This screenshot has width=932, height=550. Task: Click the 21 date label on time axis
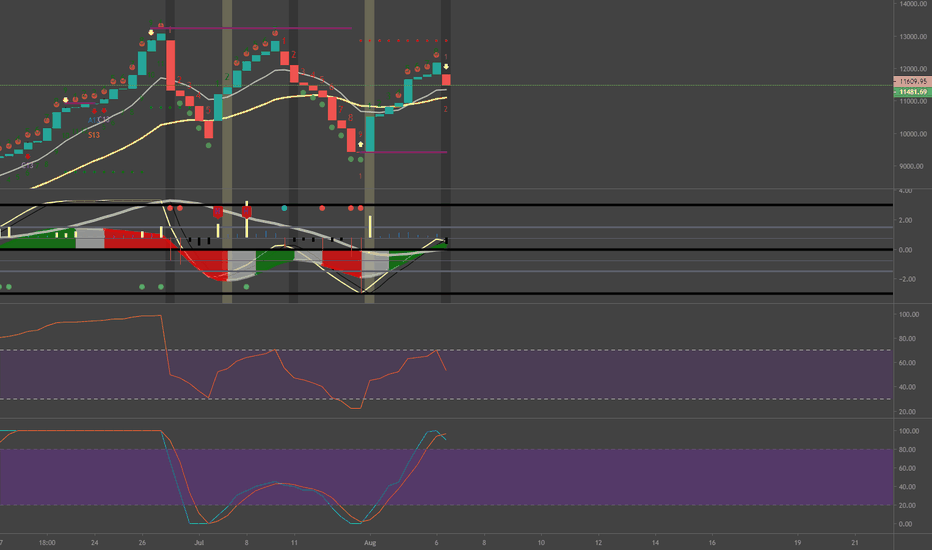[x=855, y=542]
